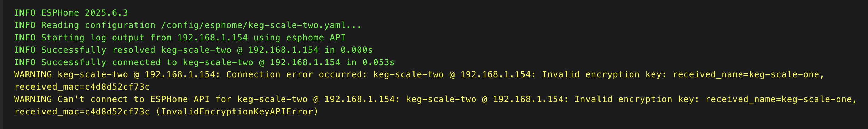Click 'using esphome API' text
The height and width of the screenshot is (129, 868).
tap(299, 38)
